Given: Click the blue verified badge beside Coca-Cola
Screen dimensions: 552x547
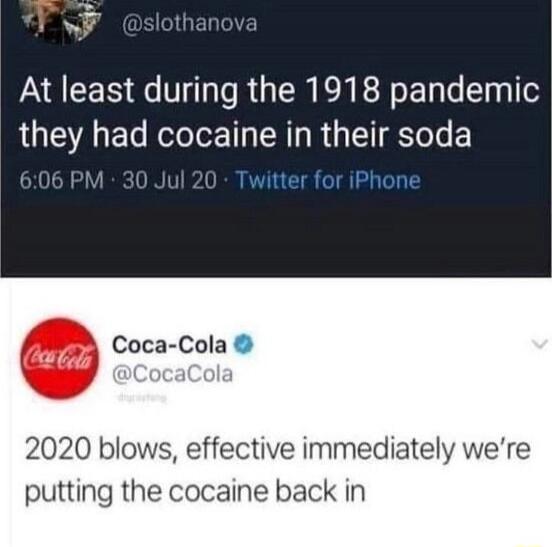Looking at the screenshot, I should 242,345.
